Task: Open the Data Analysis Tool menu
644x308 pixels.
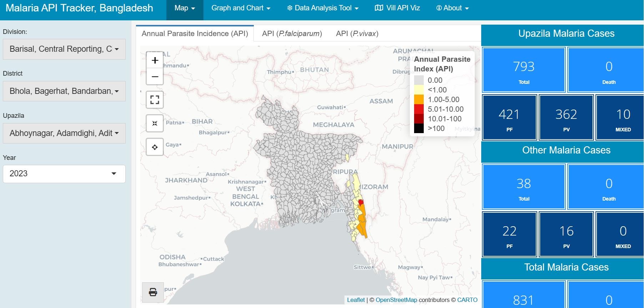Action: (323, 8)
